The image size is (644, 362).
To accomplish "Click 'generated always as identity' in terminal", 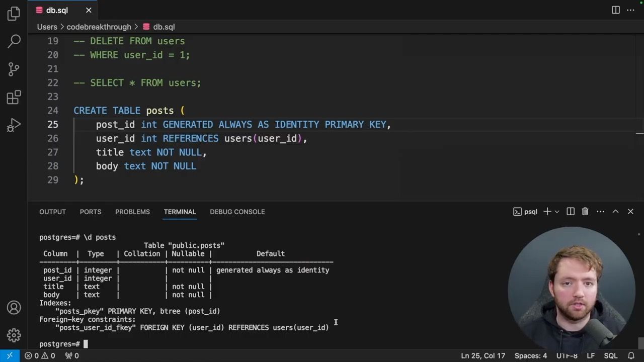I will (x=273, y=270).
